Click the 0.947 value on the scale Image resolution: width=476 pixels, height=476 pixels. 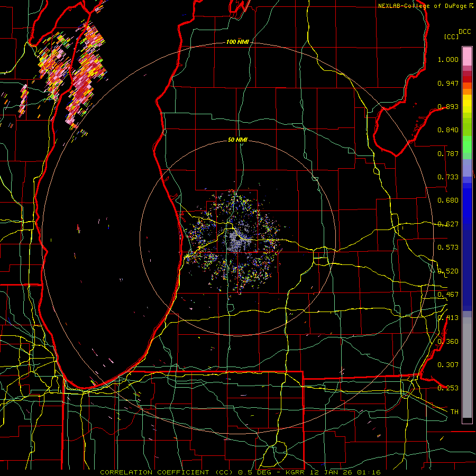click(448, 83)
